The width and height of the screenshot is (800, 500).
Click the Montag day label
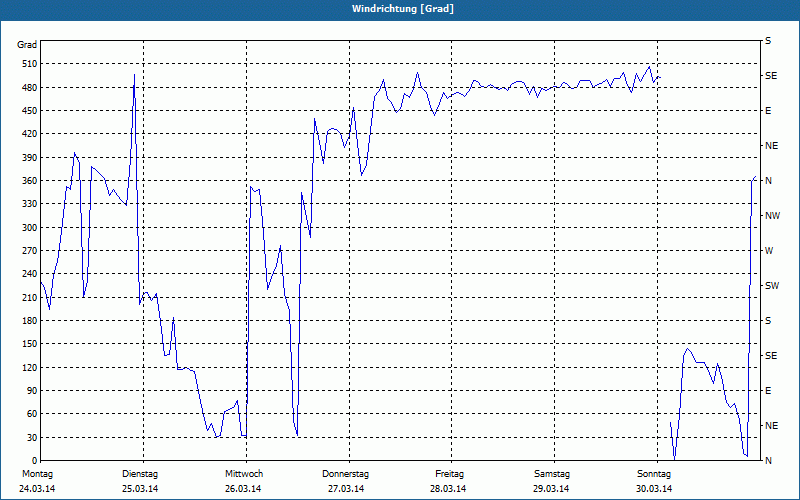pyautogui.click(x=37, y=474)
